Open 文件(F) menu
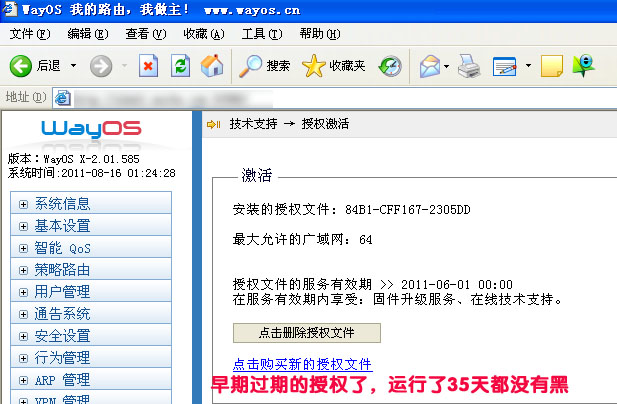 coord(30,34)
